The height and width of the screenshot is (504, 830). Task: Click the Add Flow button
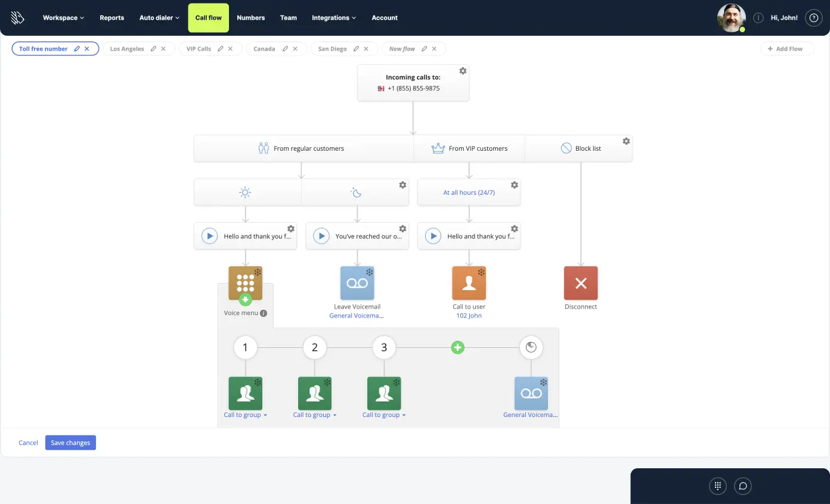pyautogui.click(x=787, y=49)
